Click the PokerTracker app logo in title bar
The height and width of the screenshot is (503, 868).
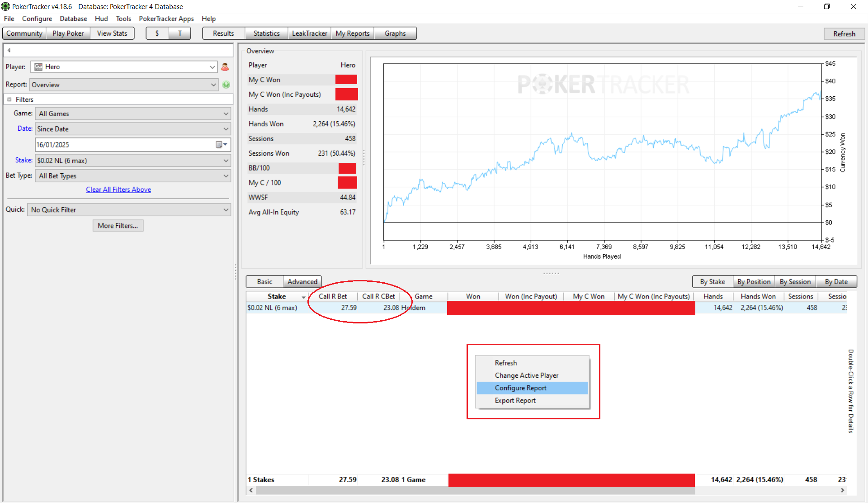coord(5,6)
